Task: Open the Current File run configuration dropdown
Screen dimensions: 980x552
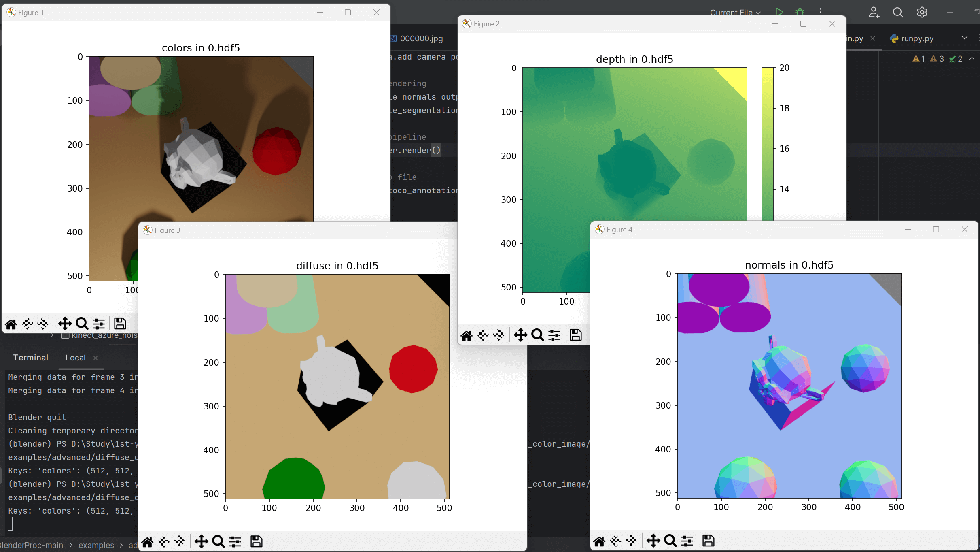Action: [x=734, y=12]
